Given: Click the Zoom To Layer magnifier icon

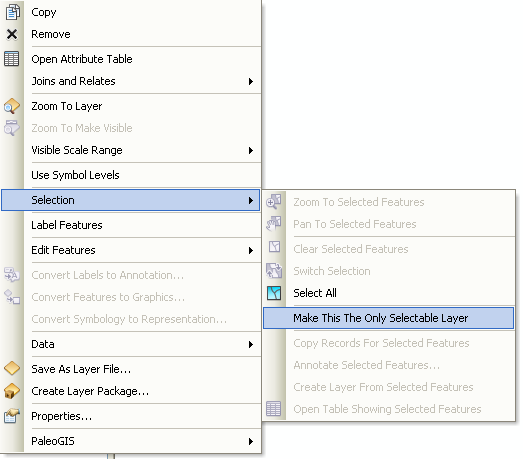Looking at the screenshot, I should tap(12, 106).
